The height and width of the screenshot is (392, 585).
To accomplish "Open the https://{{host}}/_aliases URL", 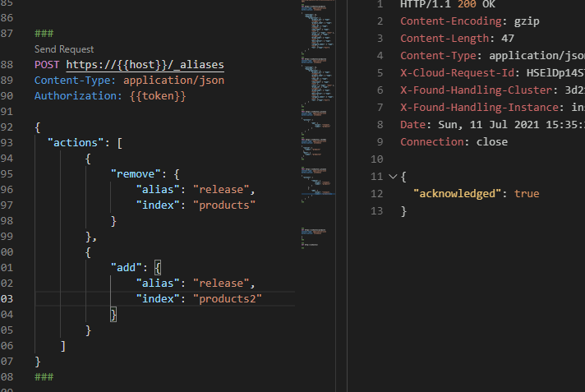I will [x=145, y=65].
